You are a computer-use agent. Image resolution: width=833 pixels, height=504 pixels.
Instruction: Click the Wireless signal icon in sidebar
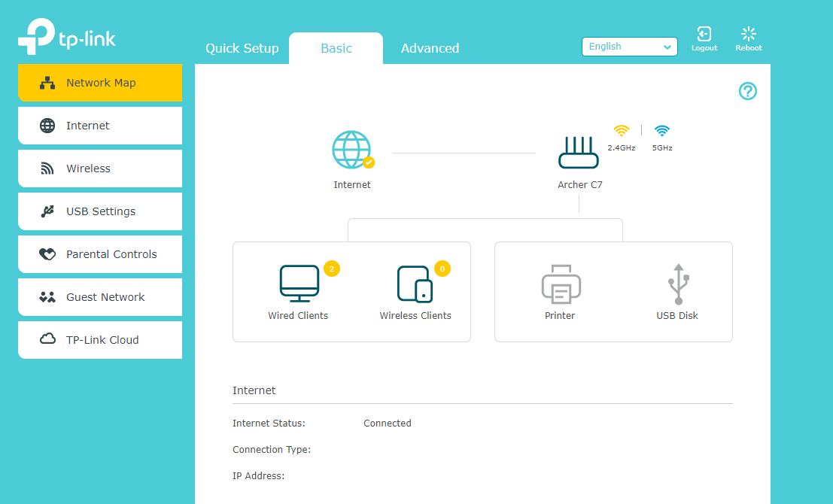coord(47,169)
